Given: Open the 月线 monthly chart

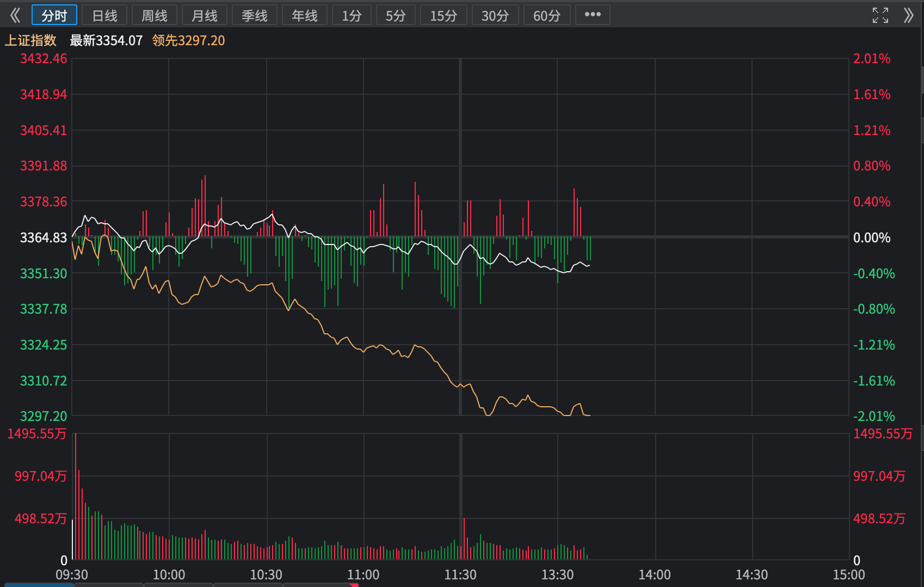Looking at the screenshot, I should (x=205, y=15).
